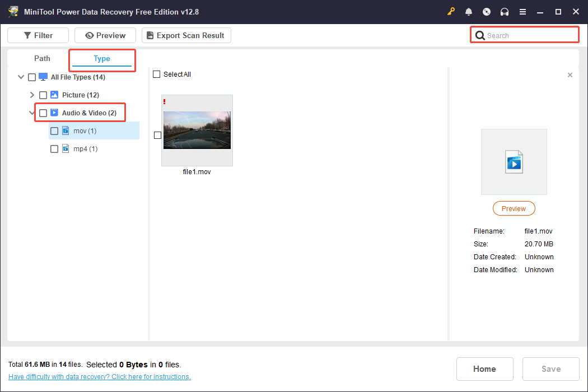Expand the Picture (12) node

click(x=32, y=95)
